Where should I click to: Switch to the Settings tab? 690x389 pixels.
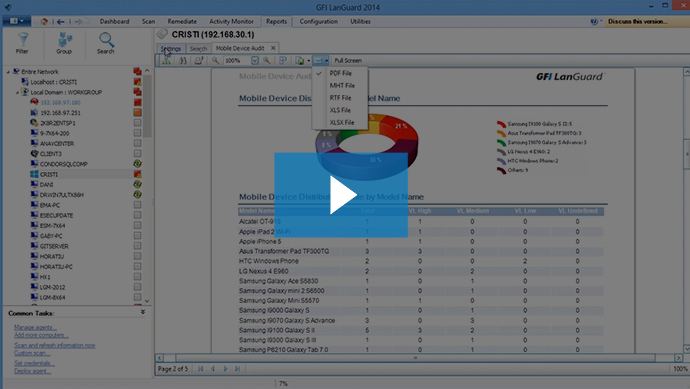pos(171,48)
